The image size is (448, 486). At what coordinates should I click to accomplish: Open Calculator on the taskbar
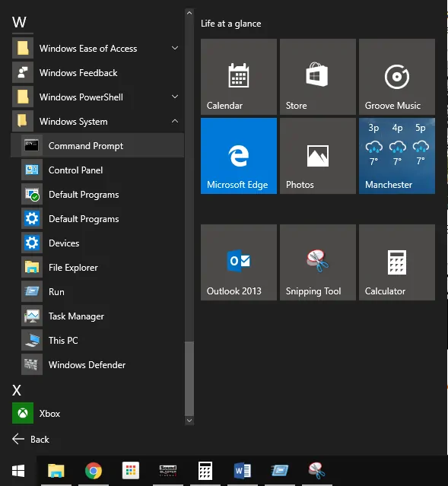click(x=205, y=471)
